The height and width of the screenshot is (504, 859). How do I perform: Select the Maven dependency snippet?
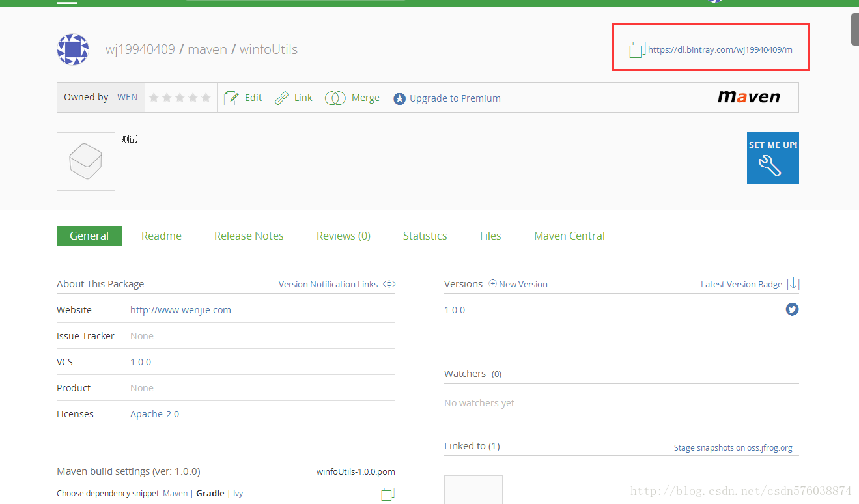click(x=175, y=494)
